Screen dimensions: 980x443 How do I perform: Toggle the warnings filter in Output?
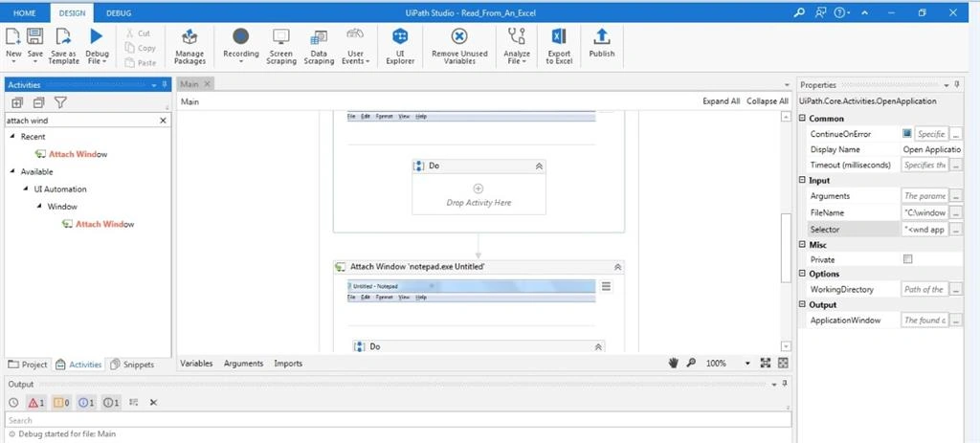click(x=62, y=403)
